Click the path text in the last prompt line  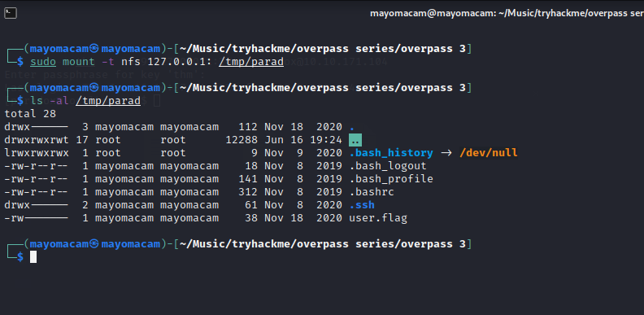coord(323,244)
